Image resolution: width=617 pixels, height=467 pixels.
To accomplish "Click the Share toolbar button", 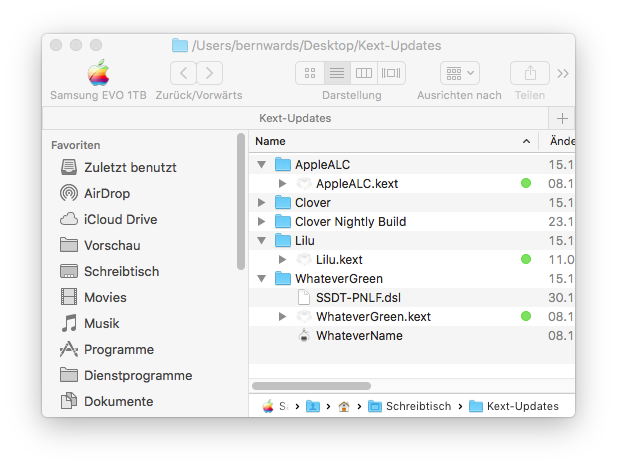I will click(x=530, y=73).
